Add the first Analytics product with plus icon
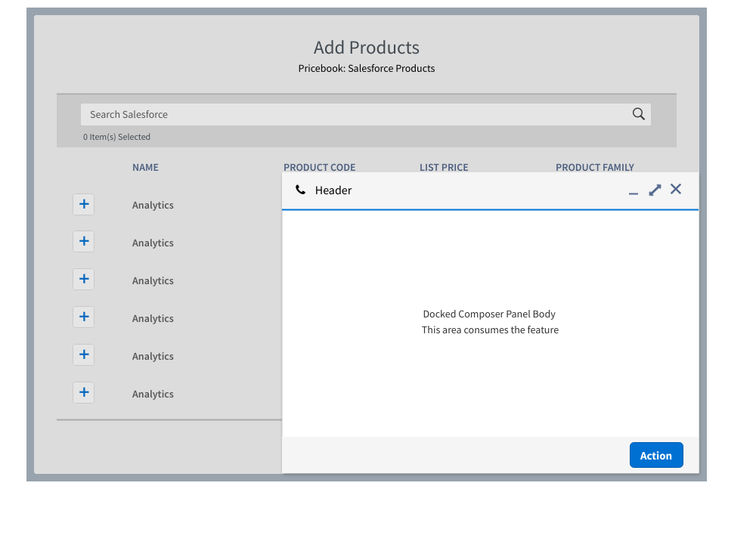Viewport: 756px width, 557px height. click(x=83, y=204)
